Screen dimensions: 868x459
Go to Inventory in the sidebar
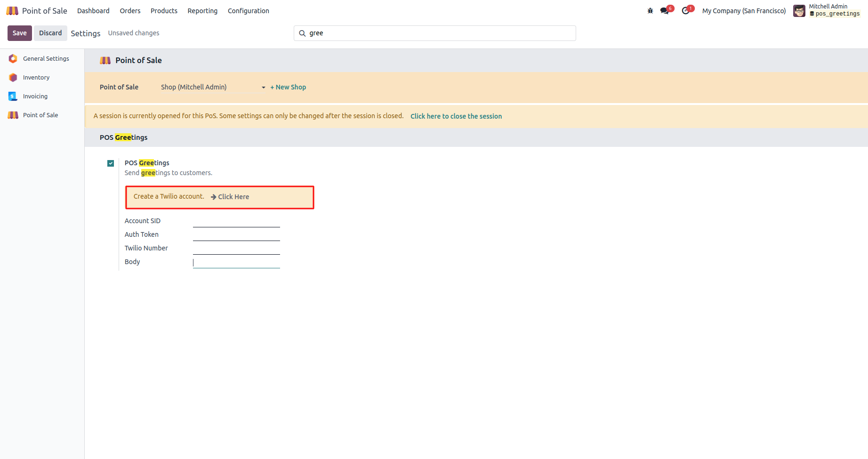[x=36, y=77]
